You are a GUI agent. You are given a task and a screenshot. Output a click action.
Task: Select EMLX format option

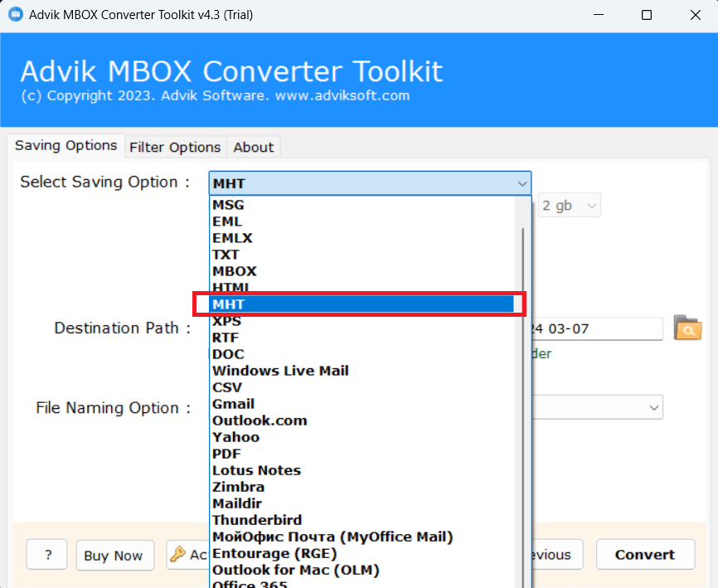(361, 238)
